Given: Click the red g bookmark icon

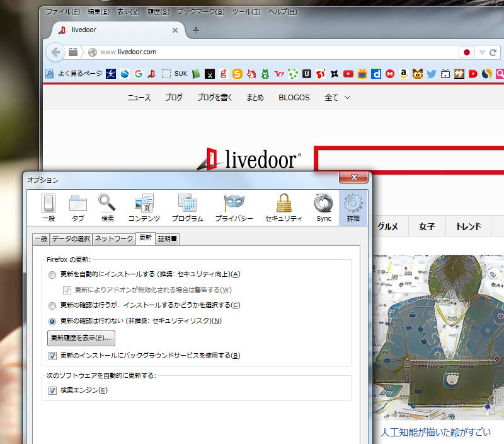Looking at the screenshot, I should [224, 74].
